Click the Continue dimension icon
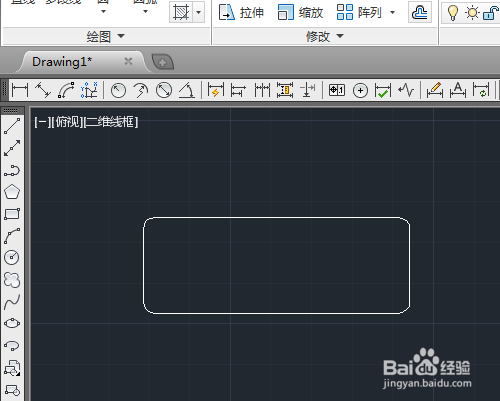This screenshot has height=401, width=500. click(262, 90)
